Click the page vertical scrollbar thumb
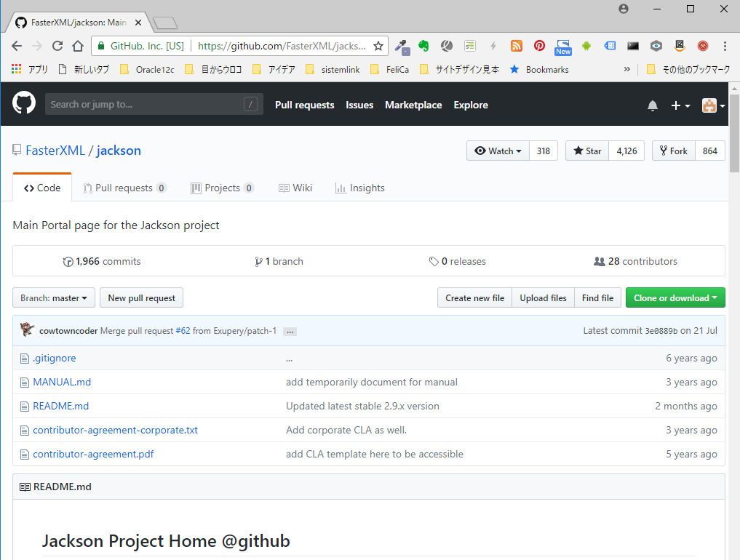 (x=734, y=134)
